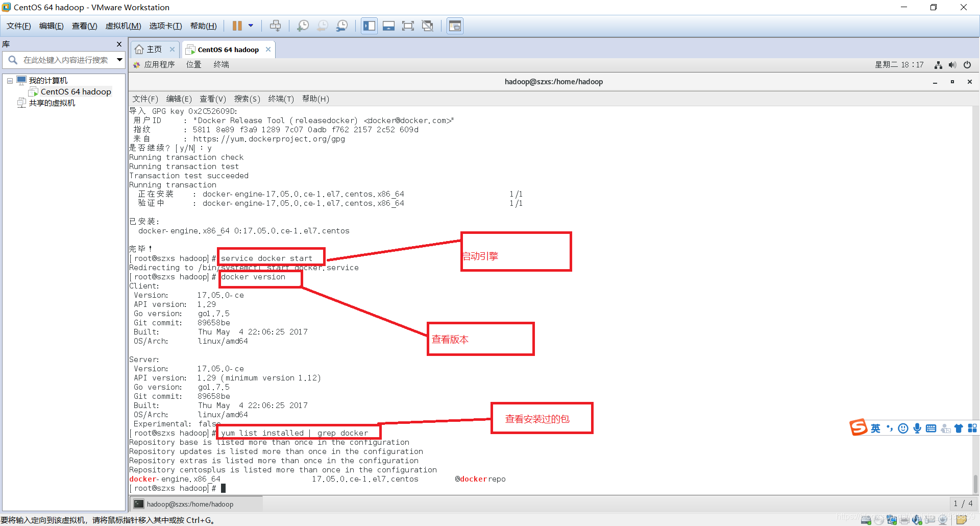Open terminal 查看(V) menu
This screenshot has width=980, height=526.
coord(213,99)
